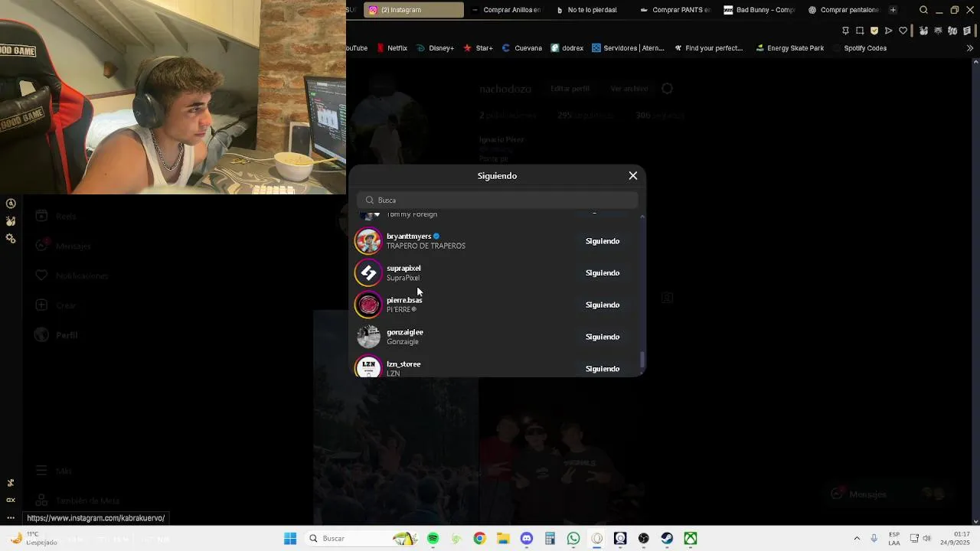Click the gonzaiglee username link
The width and height of the screenshot is (980, 551).
pos(405,332)
